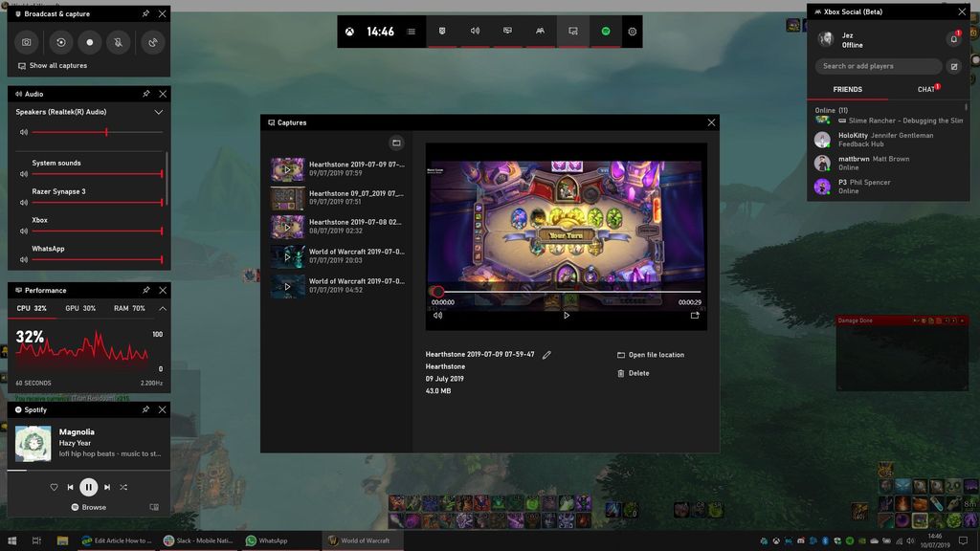Unmute the microphone in Broadcast & capture
Viewport: 980px width, 551px height.
tap(119, 42)
